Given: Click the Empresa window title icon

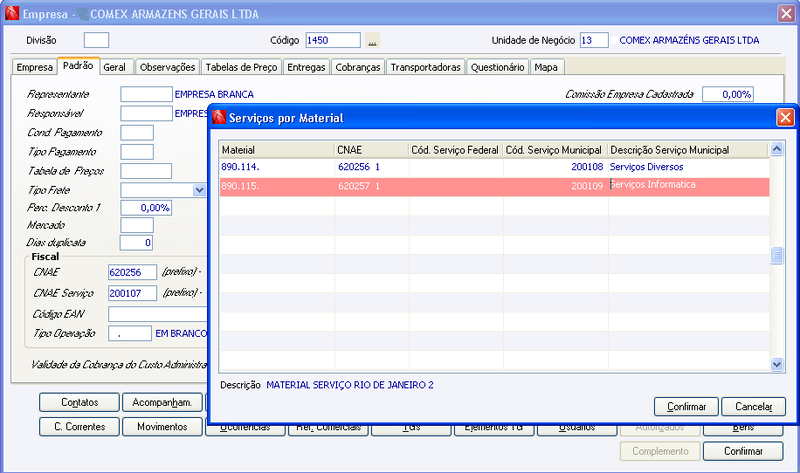Looking at the screenshot, I should (x=12, y=13).
